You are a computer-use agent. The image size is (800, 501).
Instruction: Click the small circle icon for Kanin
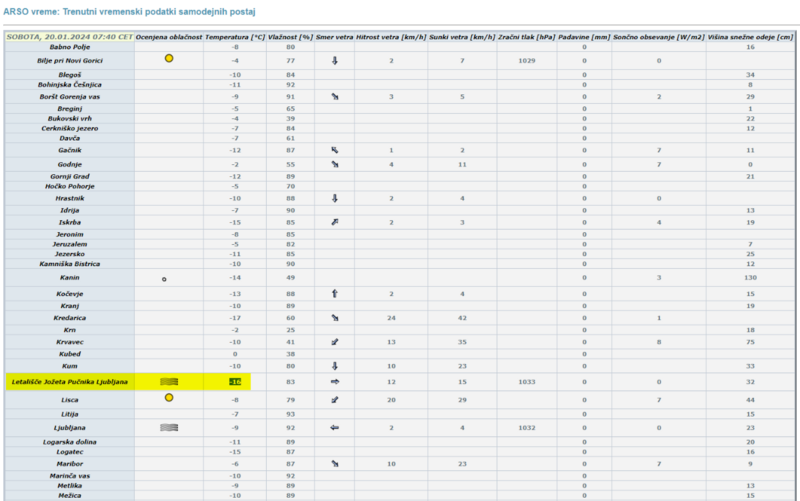pyautogui.click(x=164, y=279)
